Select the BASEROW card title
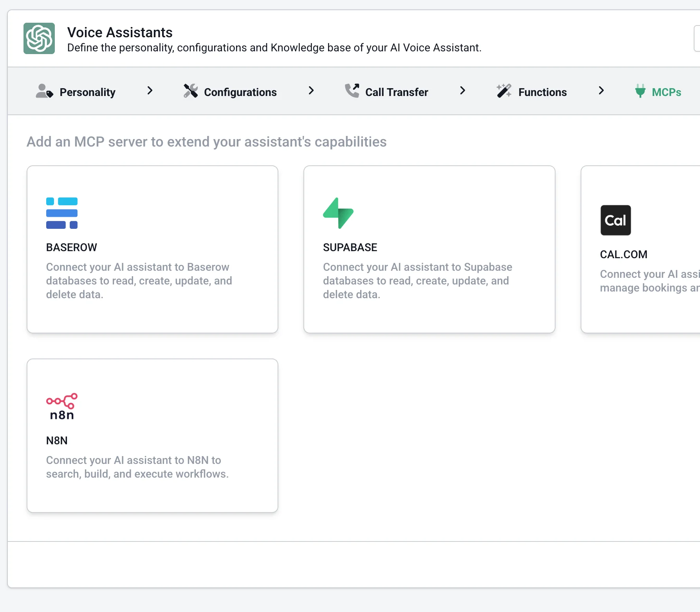Image resolution: width=700 pixels, height=612 pixels. [x=72, y=247]
